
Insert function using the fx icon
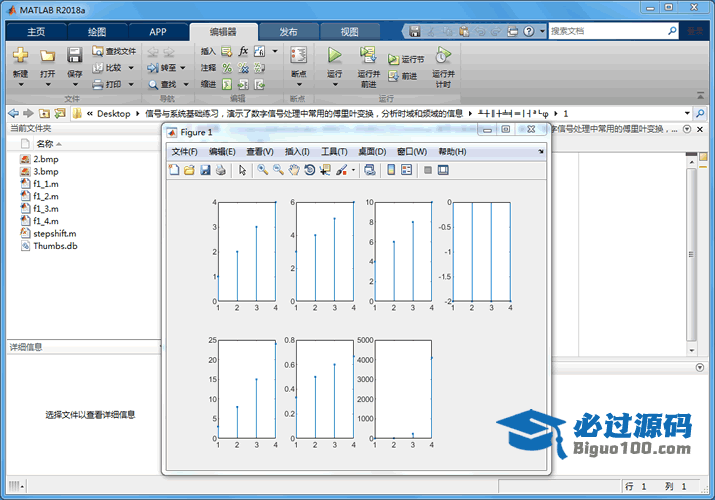click(244, 51)
